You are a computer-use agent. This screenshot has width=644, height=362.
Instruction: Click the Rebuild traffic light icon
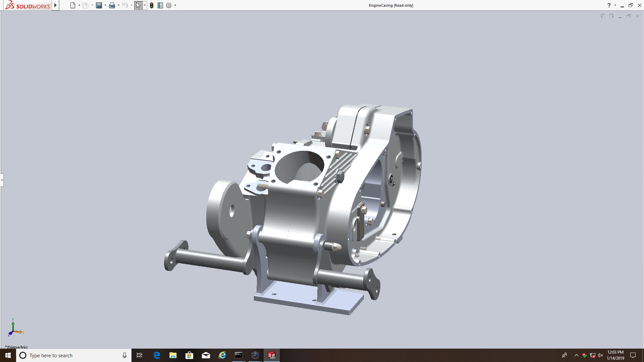152,5
